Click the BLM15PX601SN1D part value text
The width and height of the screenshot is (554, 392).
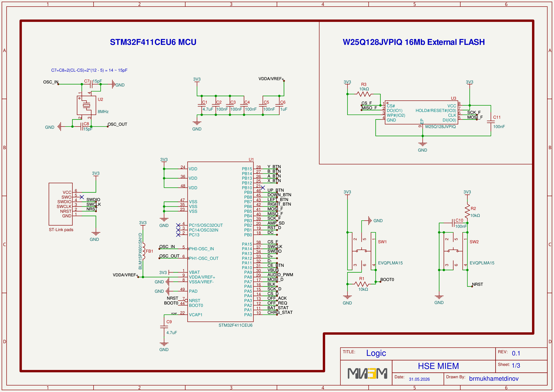click(140, 251)
